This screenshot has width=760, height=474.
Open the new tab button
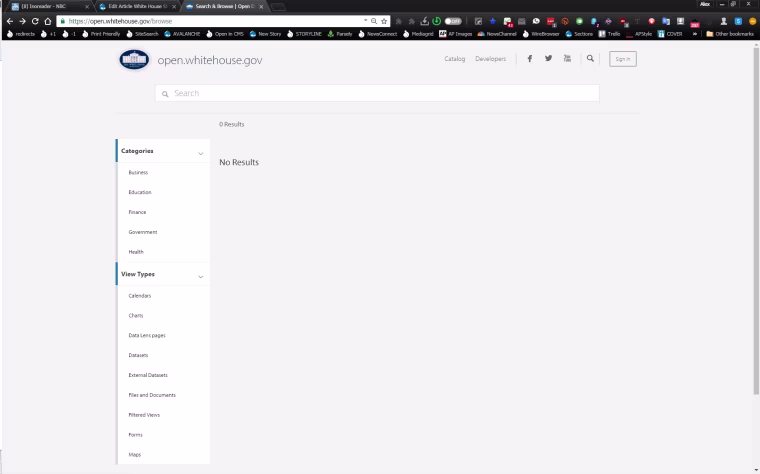click(x=278, y=7)
